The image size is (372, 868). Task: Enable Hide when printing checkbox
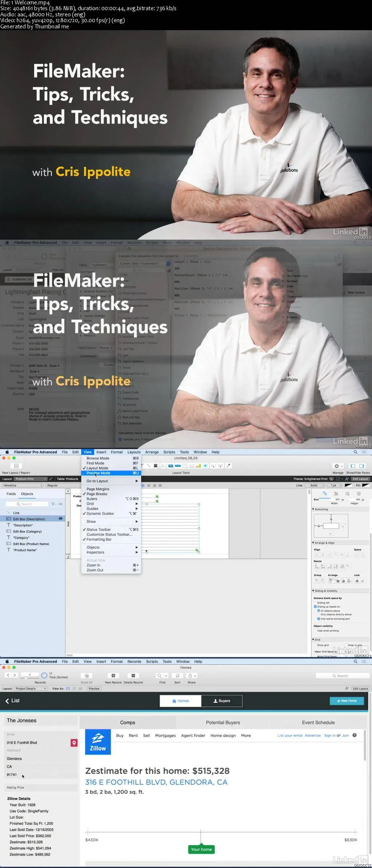pyautogui.click(x=315, y=631)
